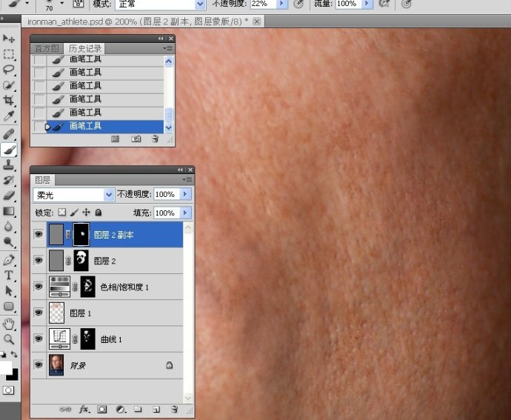Select the Clone Stamp tool
The image size is (511, 420).
[x=9, y=164]
